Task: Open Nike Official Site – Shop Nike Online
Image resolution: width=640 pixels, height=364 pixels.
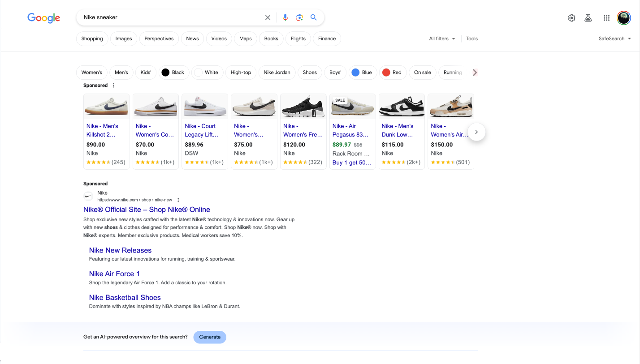Action: coord(147,210)
